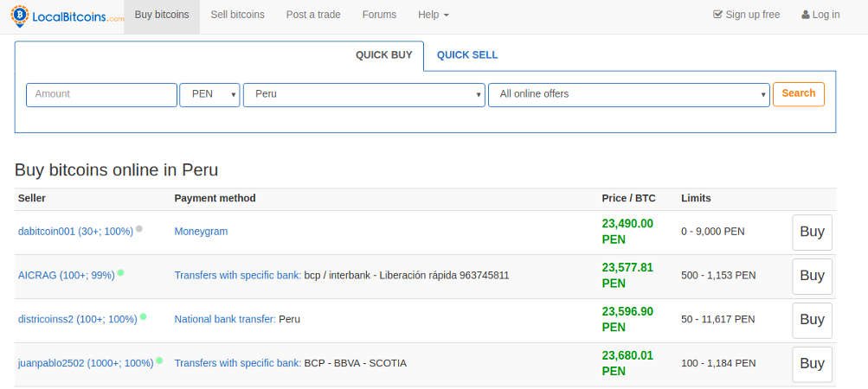Click juanpablo2502's Transfers with specific bank link
This screenshot has height=389, width=868.
point(238,364)
